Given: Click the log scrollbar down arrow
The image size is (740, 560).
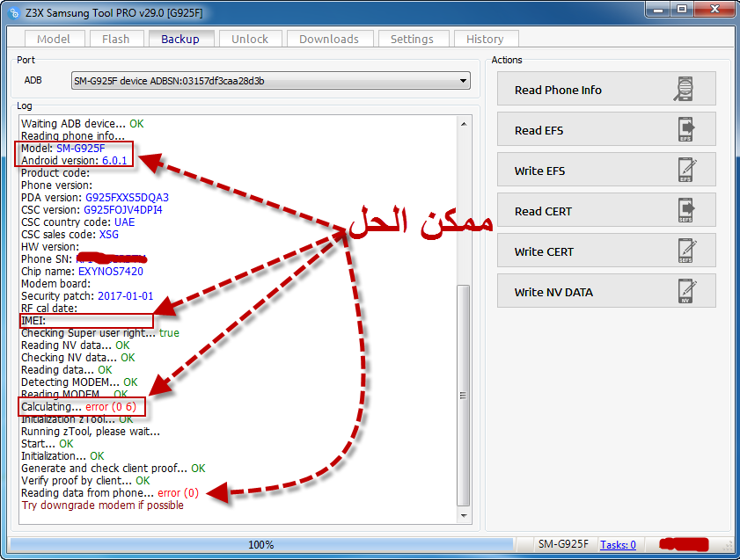Looking at the screenshot, I should point(464,516).
